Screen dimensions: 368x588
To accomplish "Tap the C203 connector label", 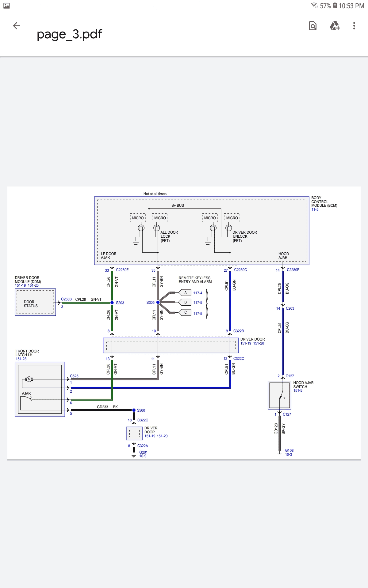I will 290,308.
